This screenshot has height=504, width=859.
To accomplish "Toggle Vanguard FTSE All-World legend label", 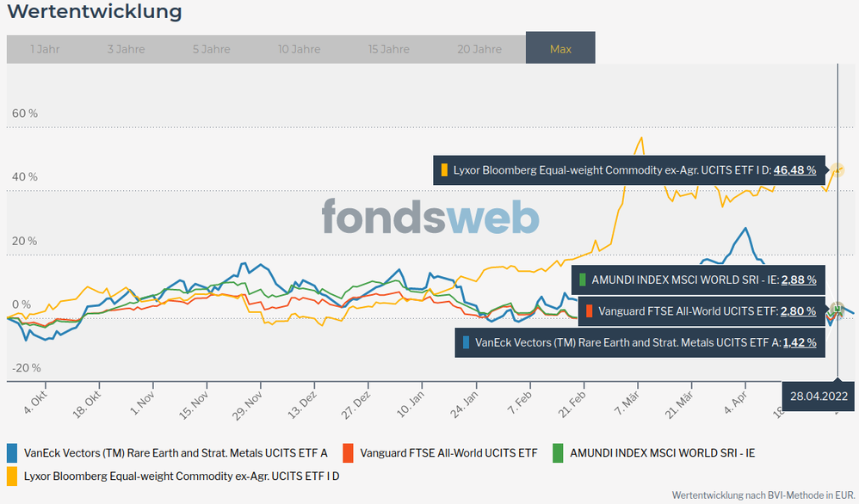I will pyautogui.click(x=448, y=452).
